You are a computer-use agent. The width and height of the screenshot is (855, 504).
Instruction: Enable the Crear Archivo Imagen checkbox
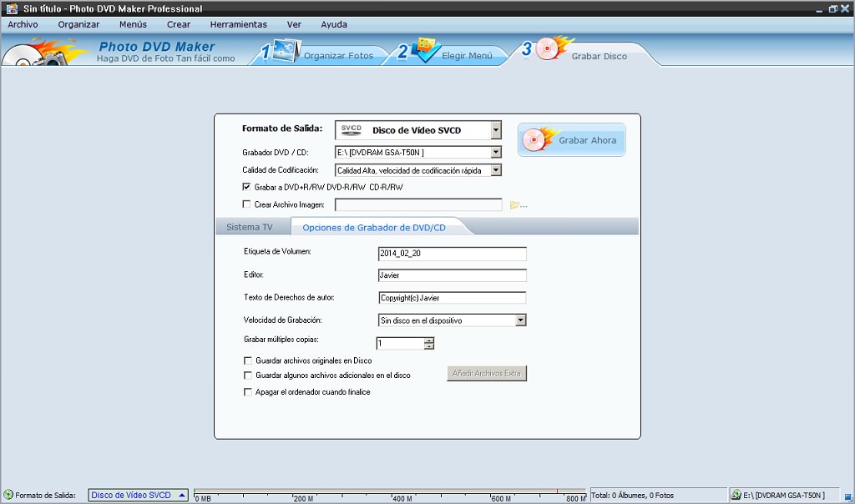246,204
